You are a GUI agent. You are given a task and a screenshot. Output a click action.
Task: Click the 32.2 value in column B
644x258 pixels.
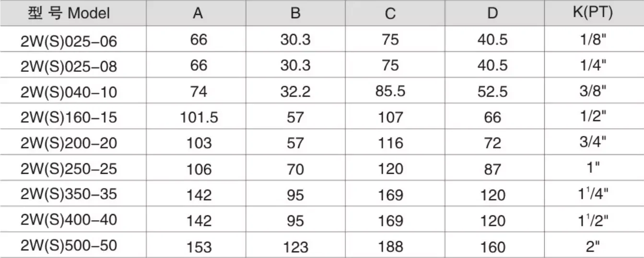(x=295, y=91)
